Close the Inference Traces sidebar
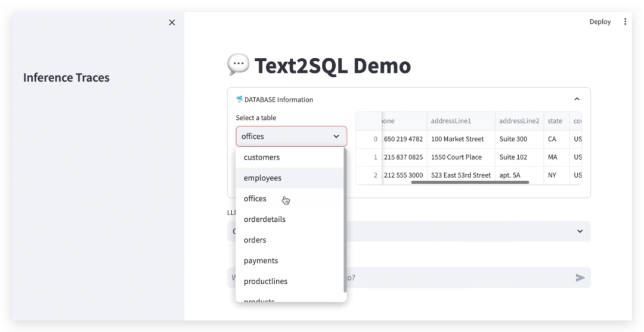 [x=172, y=23]
